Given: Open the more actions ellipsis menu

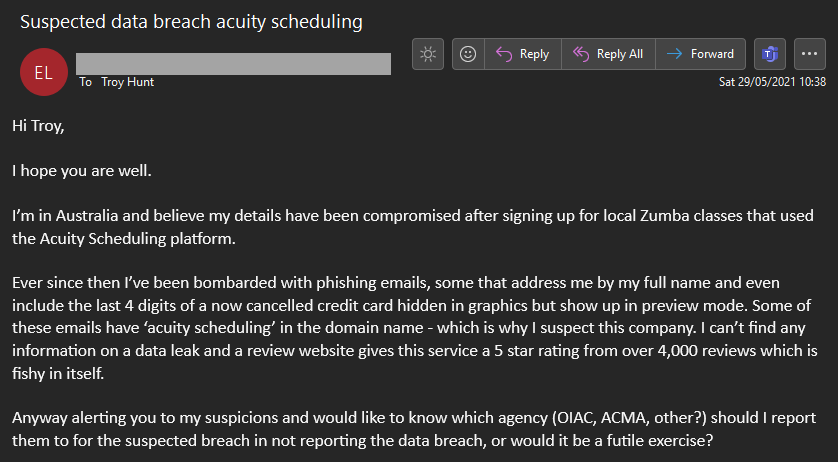Looking at the screenshot, I should [x=810, y=54].
